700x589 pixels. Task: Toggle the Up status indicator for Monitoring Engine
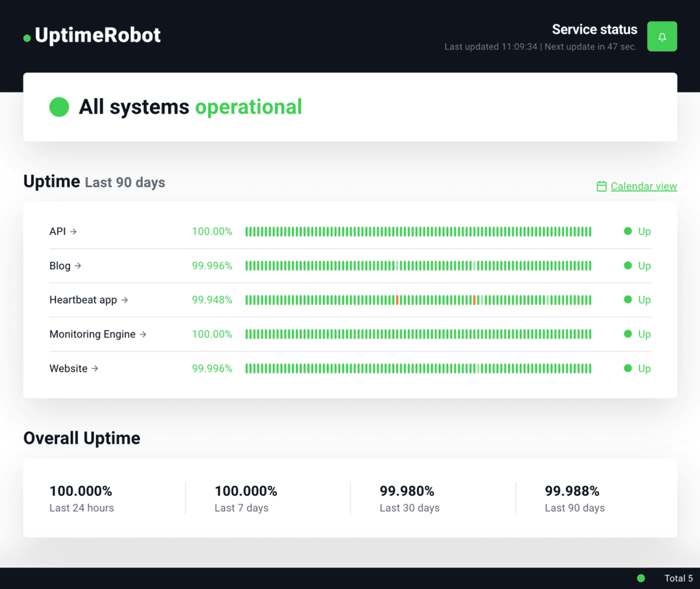pos(627,334)
